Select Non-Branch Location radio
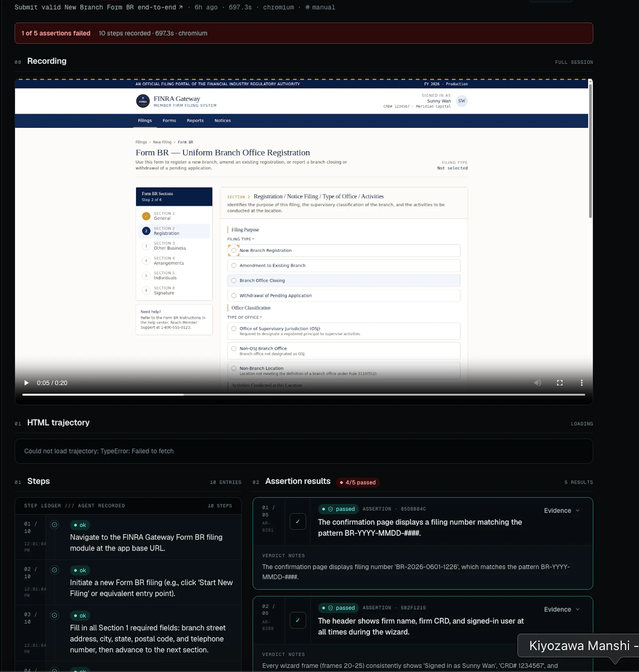Image resolution: width=639 pixels, height=672 pixels. 234,369
